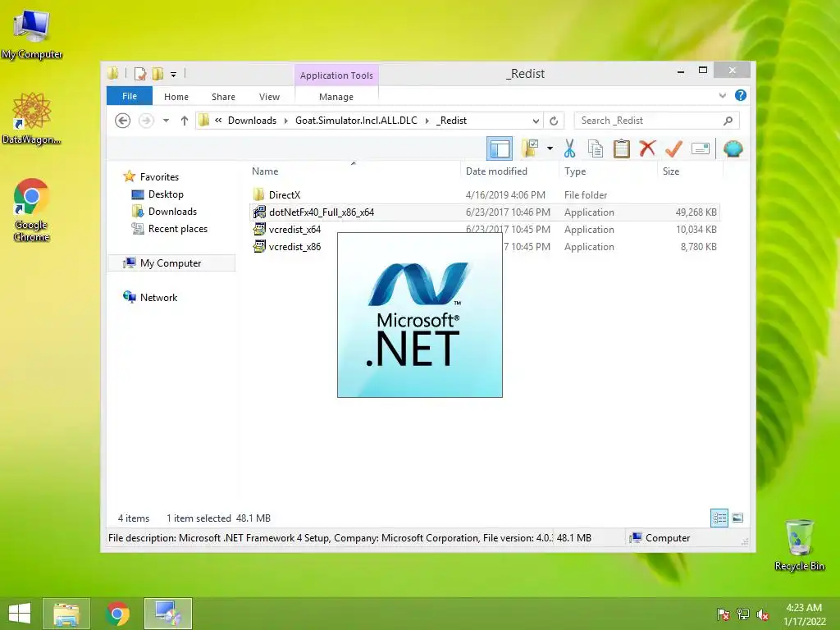Image resolution: width=840 pixels, height=630 pixels.
Task: Open the recent locations dropdown
Action: click(166, 121)
